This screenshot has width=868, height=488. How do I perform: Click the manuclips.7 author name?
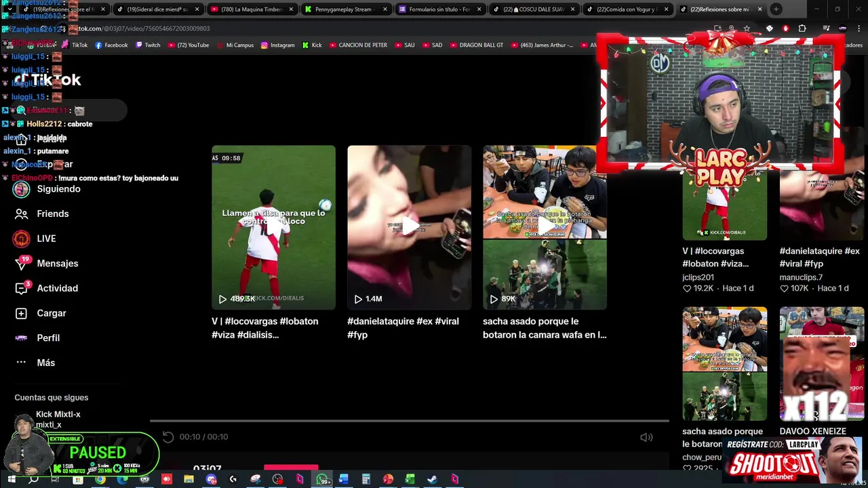tap(801, 277)
